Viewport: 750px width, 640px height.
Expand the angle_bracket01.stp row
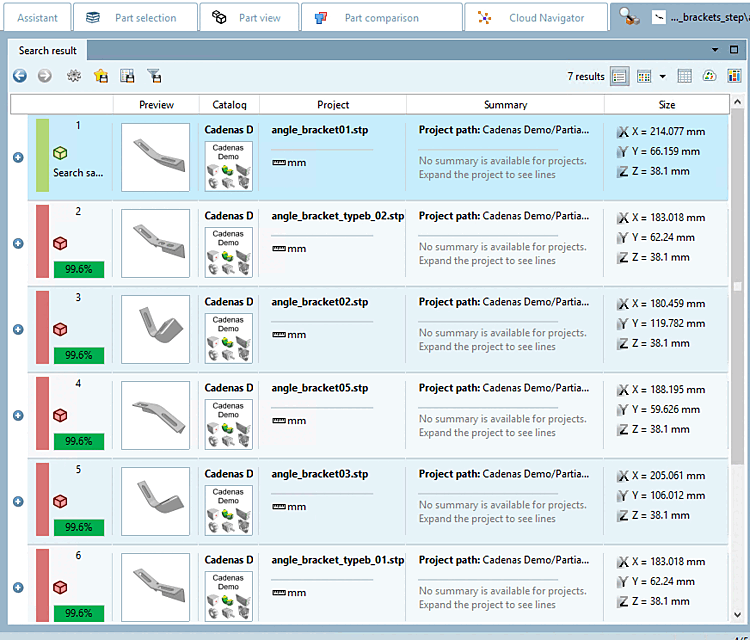[x=18, y=157]
